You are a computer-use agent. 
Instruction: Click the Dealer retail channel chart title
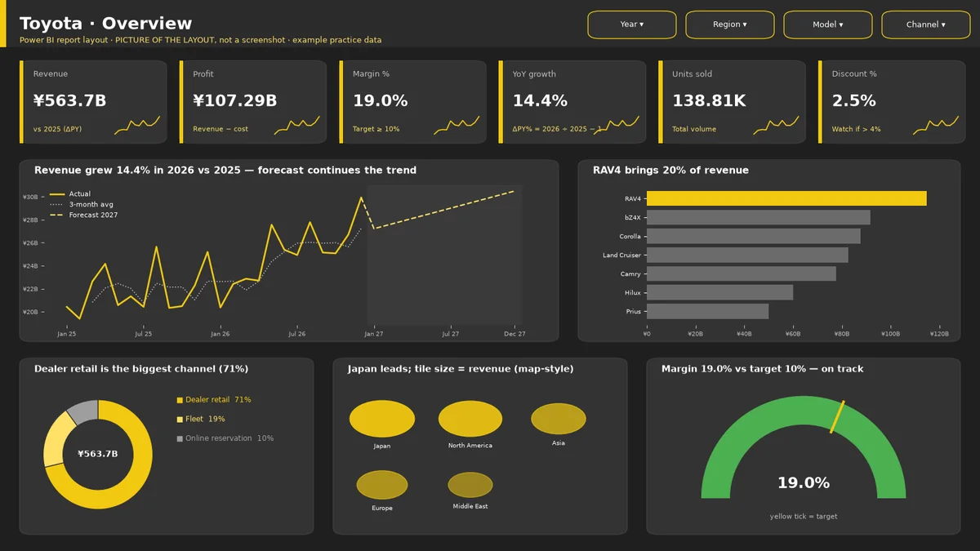pos(141,369)
